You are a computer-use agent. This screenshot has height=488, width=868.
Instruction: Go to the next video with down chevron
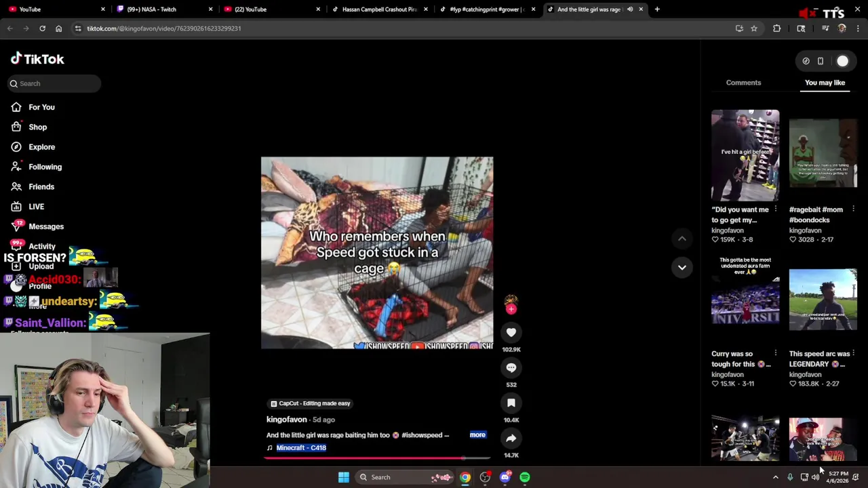click(x=682, y=267)
